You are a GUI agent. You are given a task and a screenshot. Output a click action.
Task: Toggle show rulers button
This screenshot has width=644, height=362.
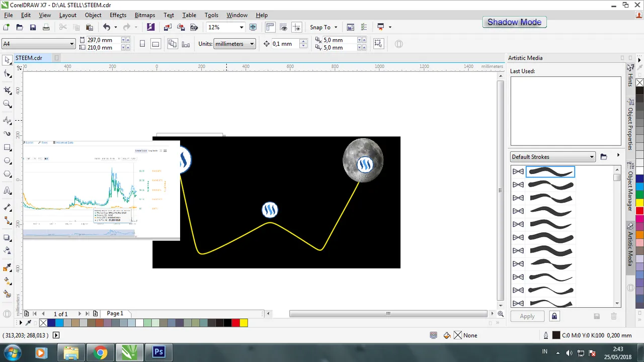click(270, 27)
